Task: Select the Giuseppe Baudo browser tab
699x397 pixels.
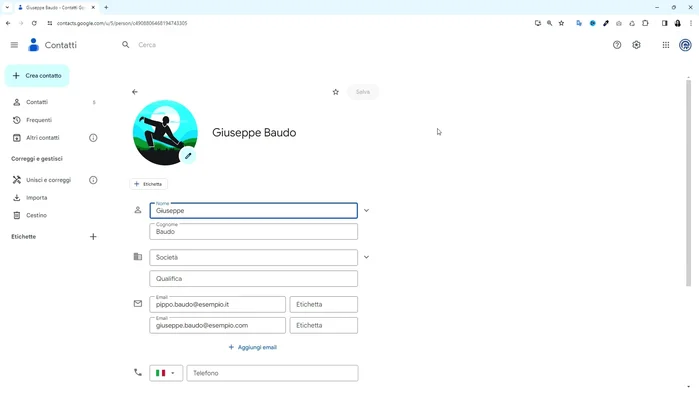Action: (56, 8)
